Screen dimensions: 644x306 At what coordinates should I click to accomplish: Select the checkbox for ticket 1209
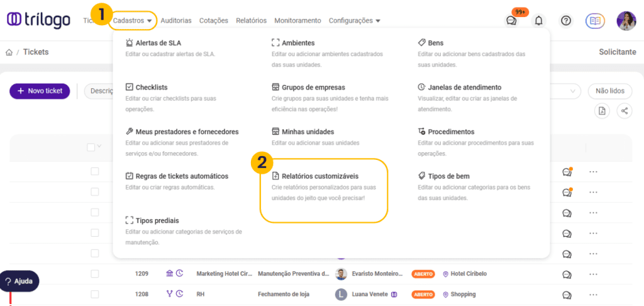[95, 274]
